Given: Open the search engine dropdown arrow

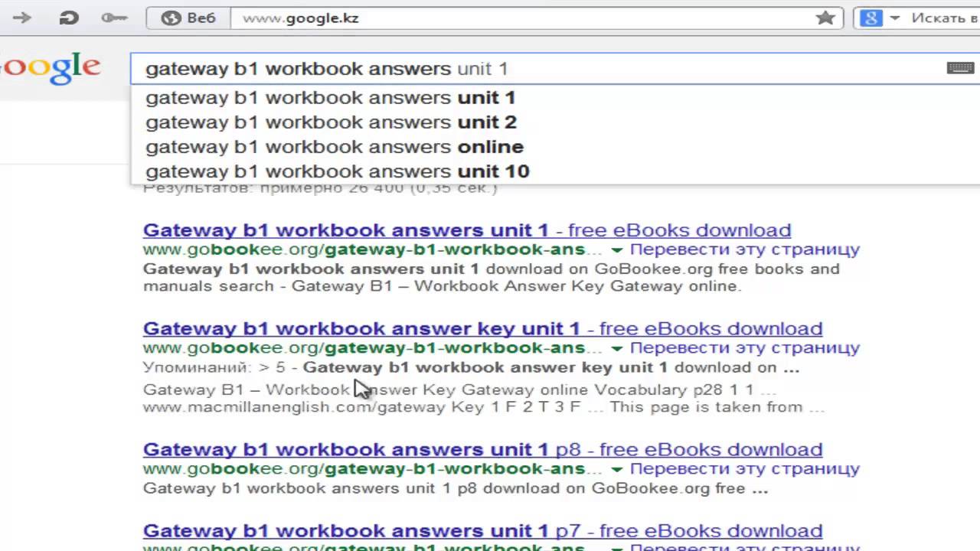Looking at the screenshot, I should (894, 18).
